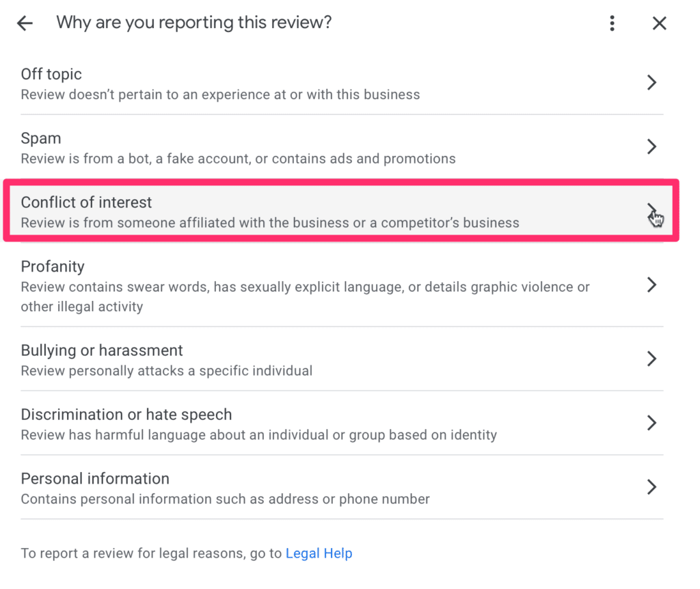This screenshot has width=700, height=589.
Task: Close the report review dialog
Action: [x=659, y=23]
